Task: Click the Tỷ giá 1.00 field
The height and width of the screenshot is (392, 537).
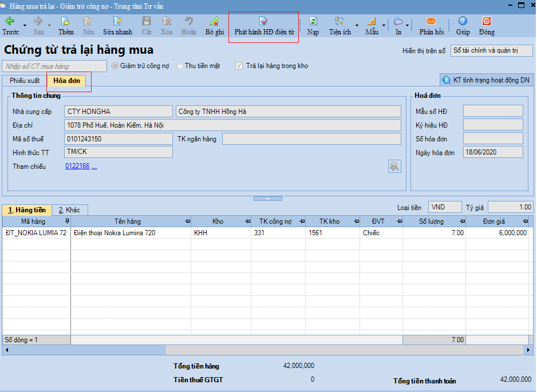Action: (510, 207)
